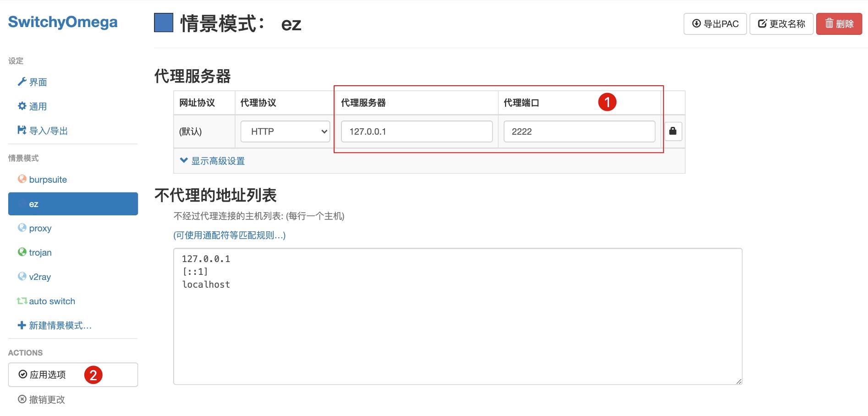Viewport: 868px width, 416px height.
Task: Click the green trojan globe icon
Action: click(22, 252)
